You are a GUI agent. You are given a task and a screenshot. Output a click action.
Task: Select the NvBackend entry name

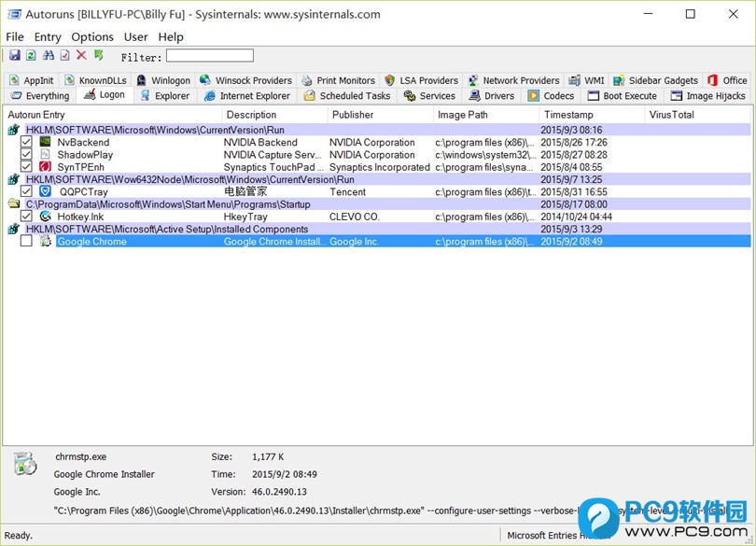click(x=83, y=142)
